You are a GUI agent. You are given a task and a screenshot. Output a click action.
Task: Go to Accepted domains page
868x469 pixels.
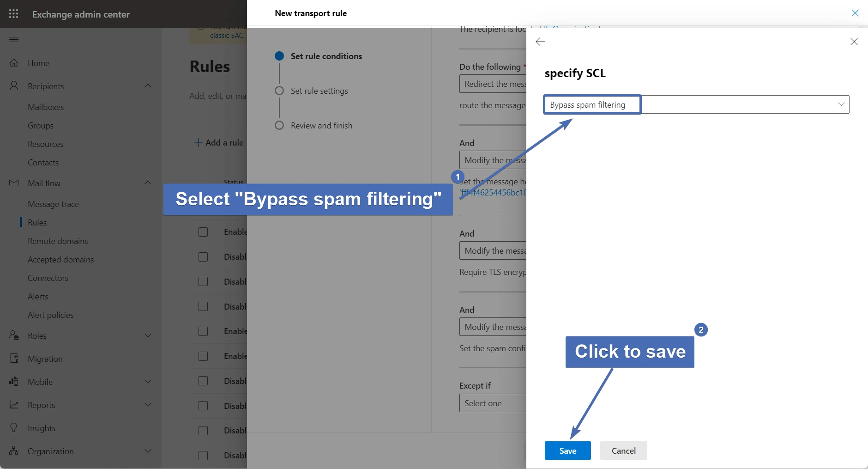[60, 259]
